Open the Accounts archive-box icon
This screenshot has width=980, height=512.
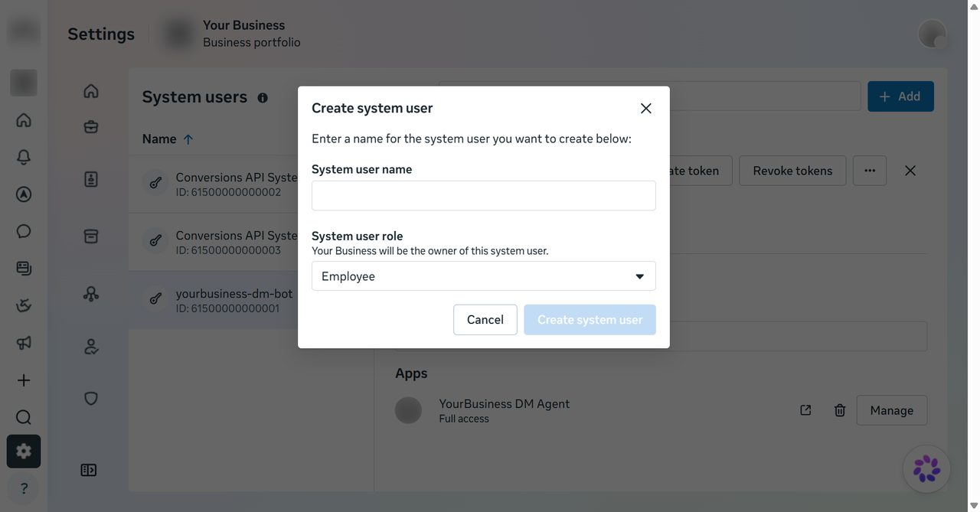[91, 236]
